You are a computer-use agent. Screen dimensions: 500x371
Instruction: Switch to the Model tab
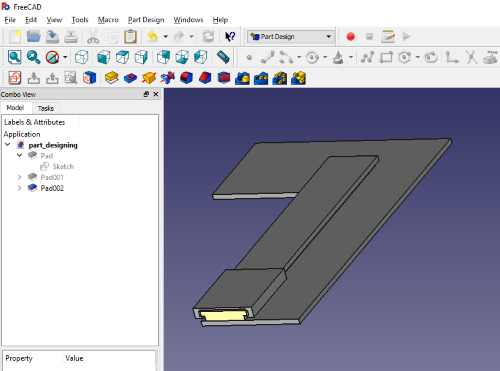pyautogui.click(x=15, y=108)
